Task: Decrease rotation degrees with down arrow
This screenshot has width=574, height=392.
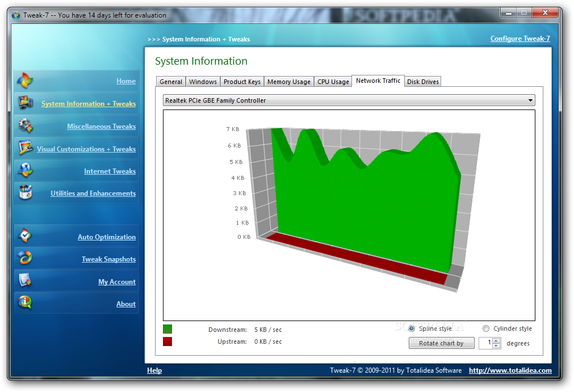Action: [496, 345]
